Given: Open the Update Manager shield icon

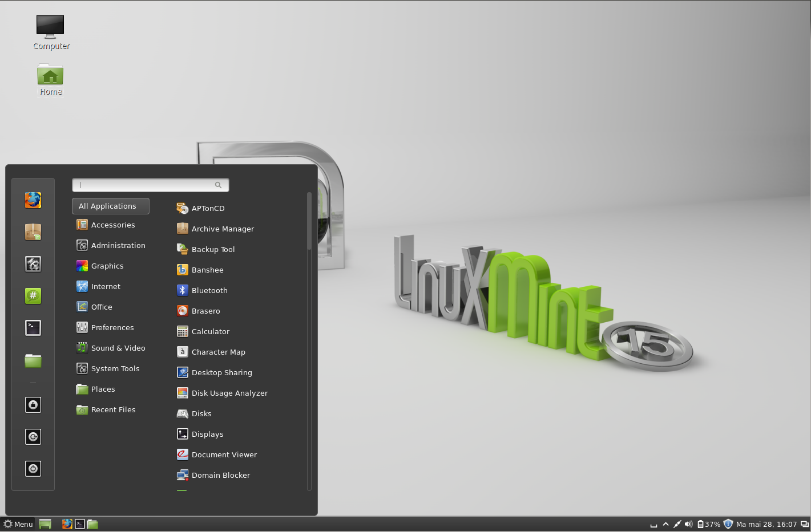Looking at the screenshot, I should [728, 524].
